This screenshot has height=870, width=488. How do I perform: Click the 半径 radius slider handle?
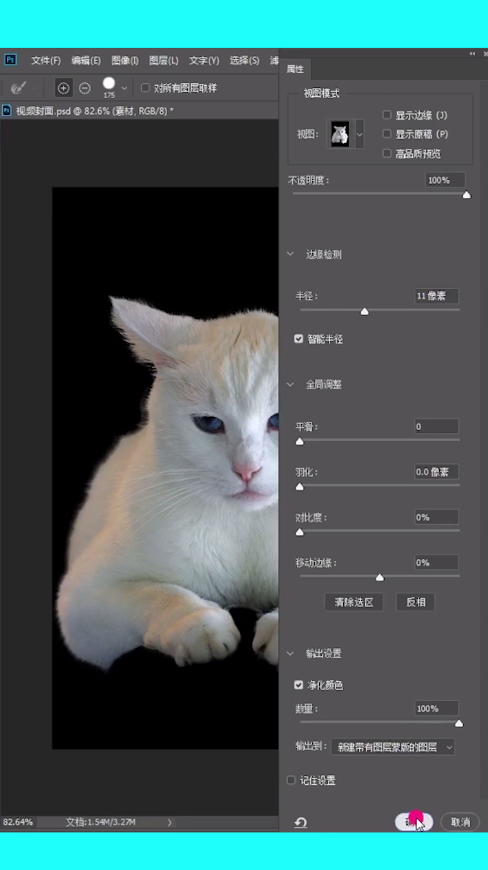(x=364, y=311)
